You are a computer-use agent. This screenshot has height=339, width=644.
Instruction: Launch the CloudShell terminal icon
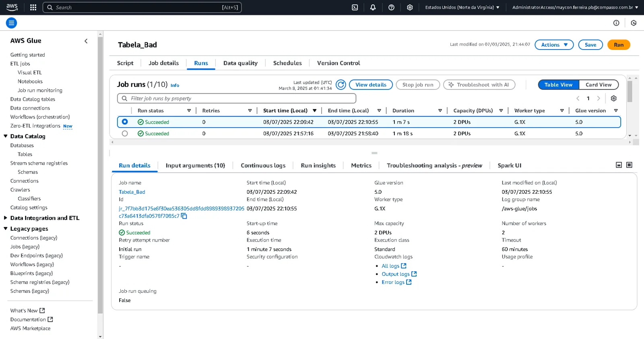[x=355, y=7]
